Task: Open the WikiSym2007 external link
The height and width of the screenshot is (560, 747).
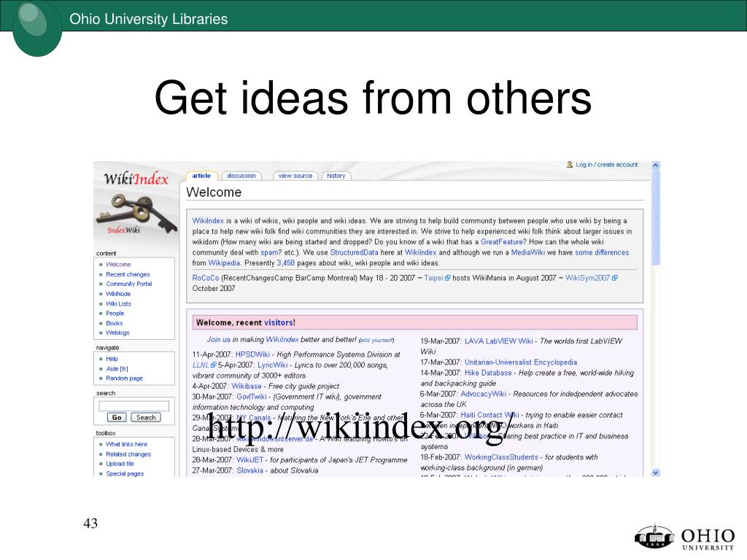Action: (591, 278)
